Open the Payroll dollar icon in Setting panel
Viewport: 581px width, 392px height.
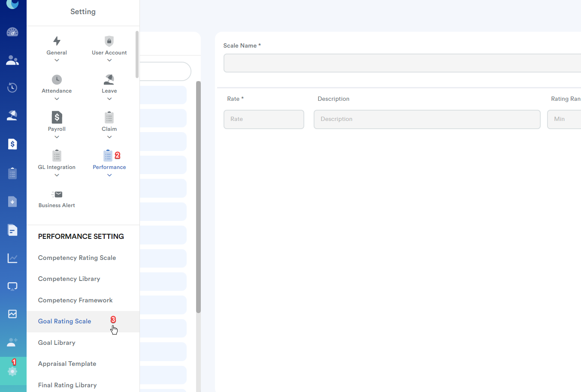point(57,118)
